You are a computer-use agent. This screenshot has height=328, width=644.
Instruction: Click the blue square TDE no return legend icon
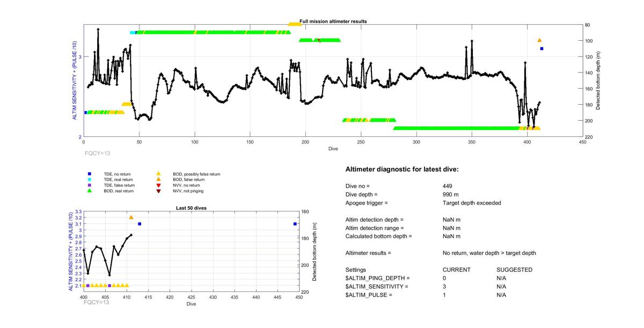point(90,174)
